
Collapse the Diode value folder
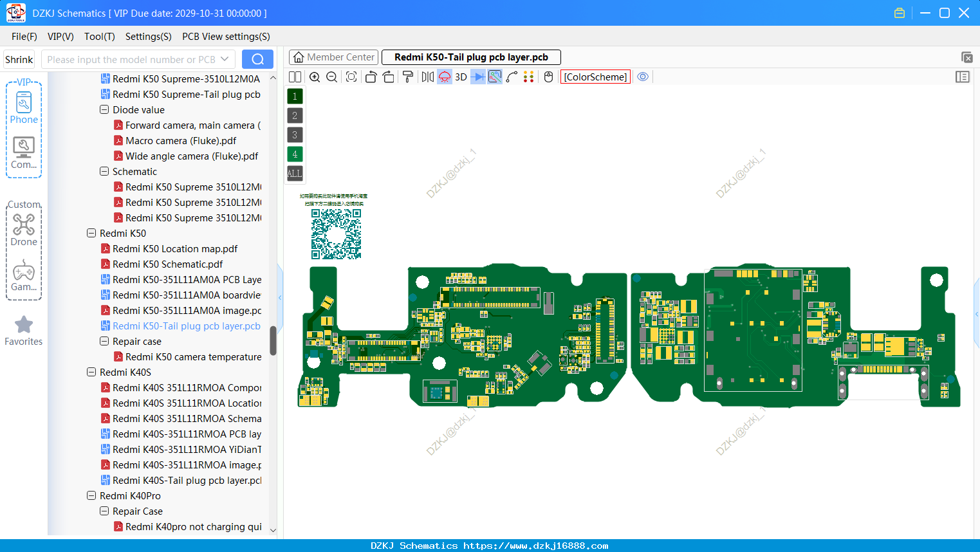tap(104, 110)
